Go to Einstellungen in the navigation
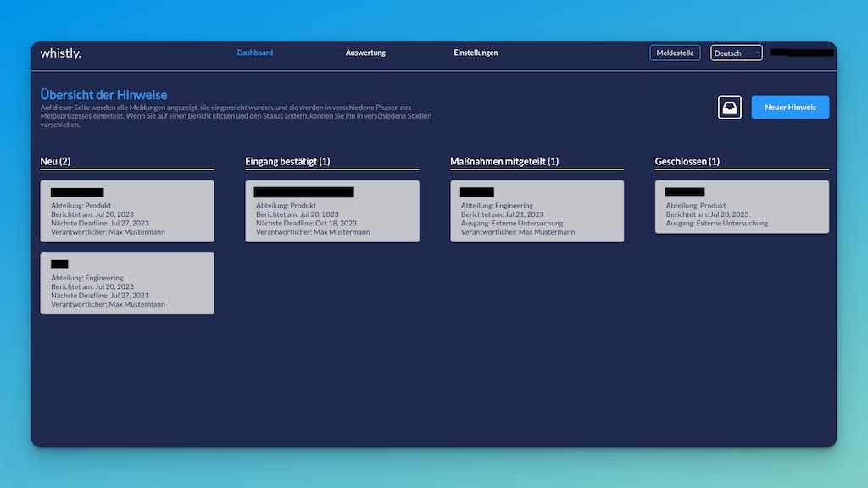The height and width of the screenshot is (488, 868). [476, 53]
